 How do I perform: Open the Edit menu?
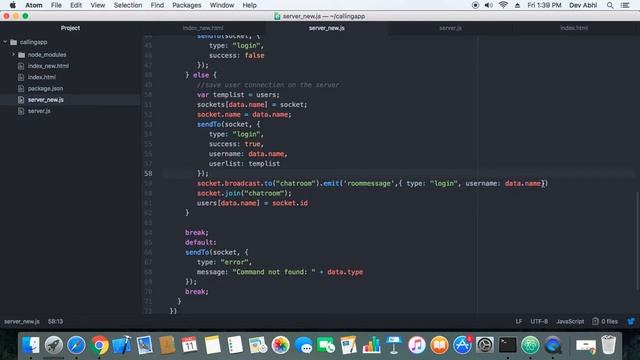click(76, 5)
